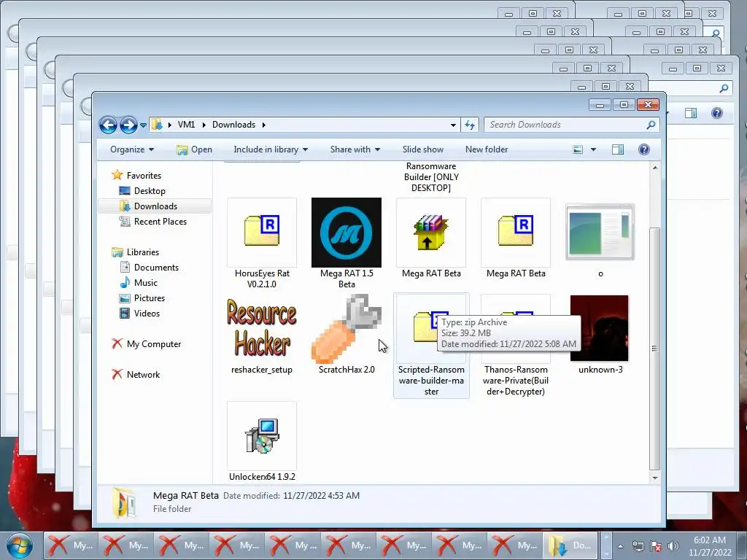Click preview pane icon in background window

point(691,113)
